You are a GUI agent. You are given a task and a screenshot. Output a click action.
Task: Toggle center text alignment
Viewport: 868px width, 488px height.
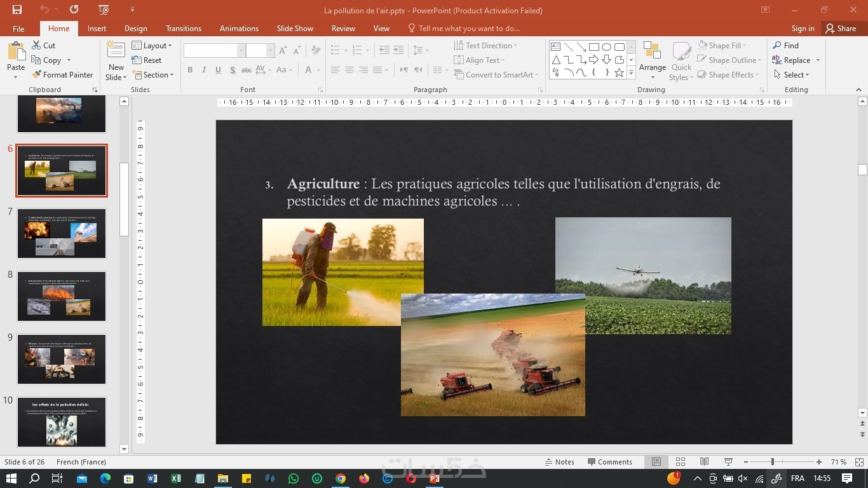(x=349, y=70)
